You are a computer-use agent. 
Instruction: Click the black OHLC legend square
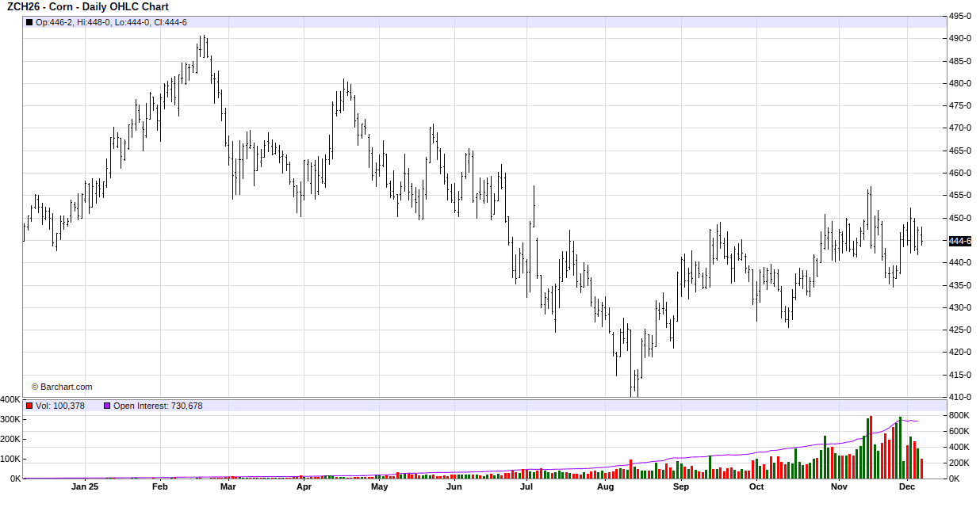point(29,22)
